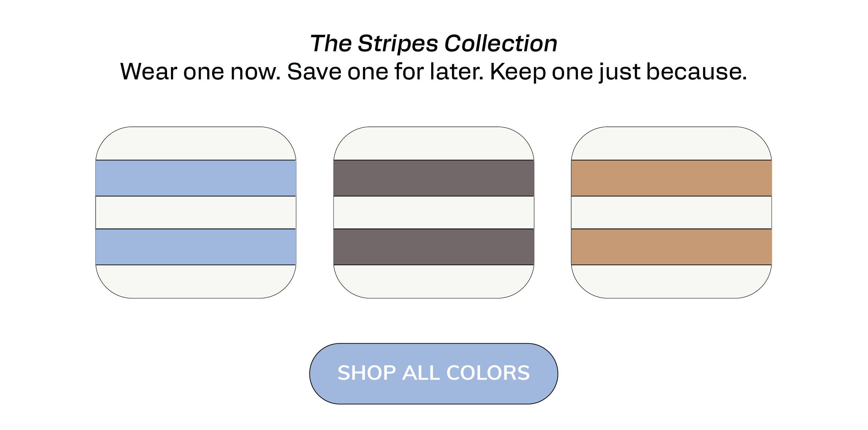The height and width of the screenshot is (430, 868).
Task: Click the upper blue stripe band
Action: (196, 178)
